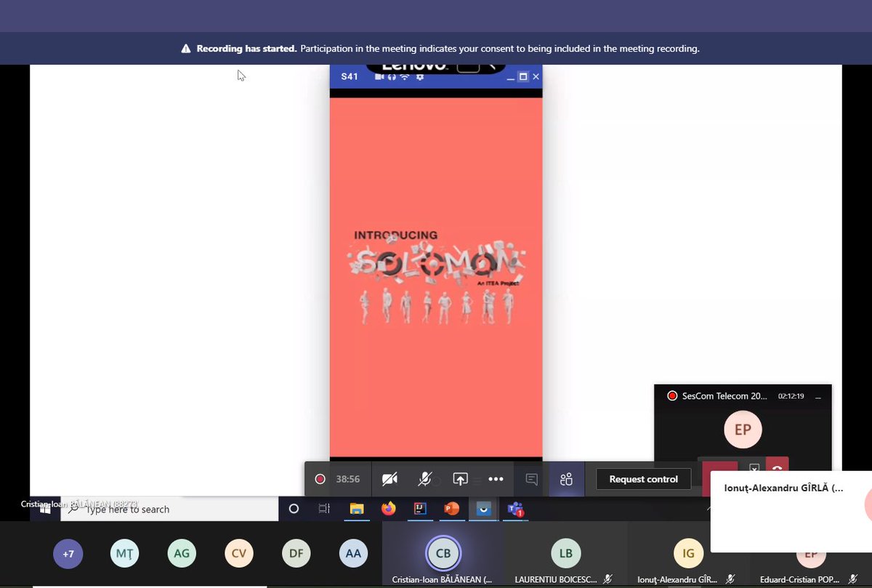The width and height of the screenshot is (872, 588).
Task: Select the DF participant avatar
Action: click(x=296, y=554)
